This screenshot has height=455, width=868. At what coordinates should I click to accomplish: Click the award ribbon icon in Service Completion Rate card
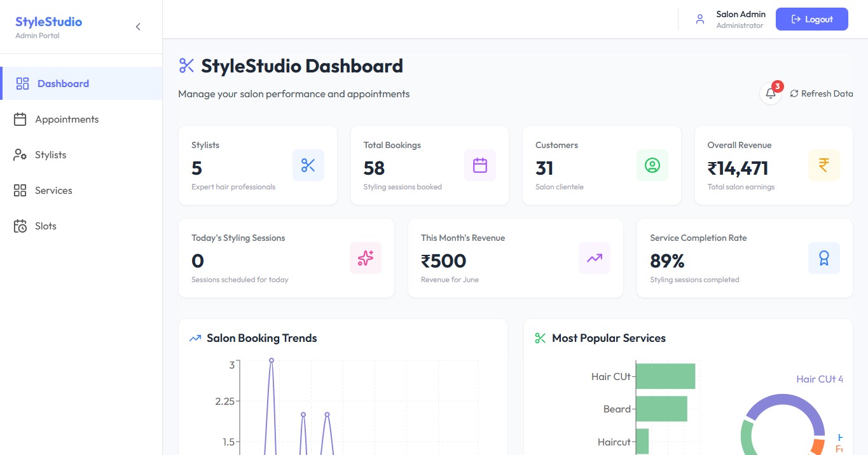click(824, 258)
